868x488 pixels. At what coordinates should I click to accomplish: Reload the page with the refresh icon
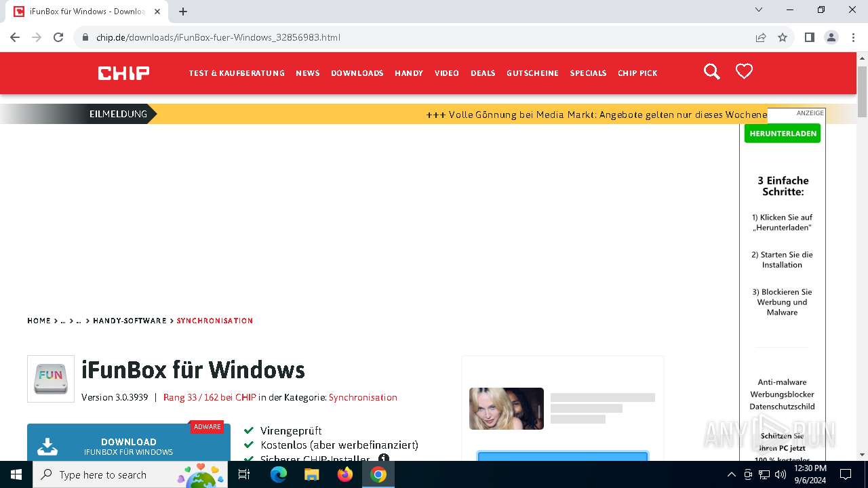[x=58, y=37]
